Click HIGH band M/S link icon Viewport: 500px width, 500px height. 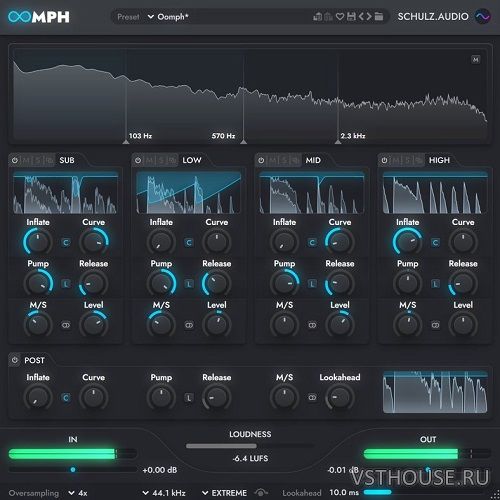435,325
